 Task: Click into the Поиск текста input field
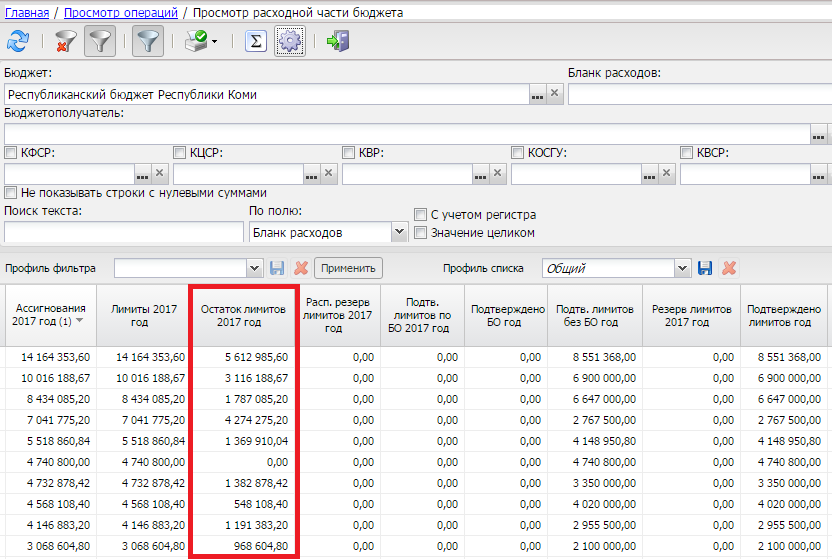pyautogui.click(x=124, y=232)
